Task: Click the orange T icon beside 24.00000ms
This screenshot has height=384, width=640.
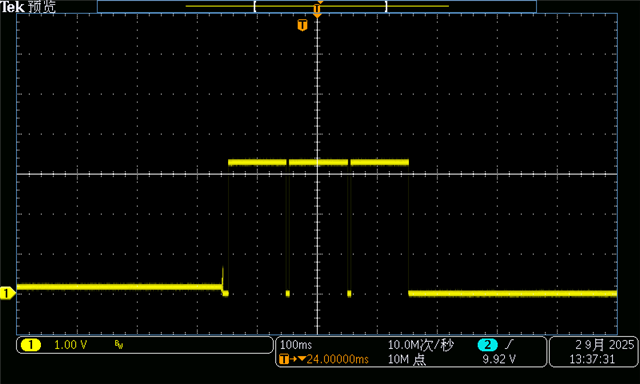Action: pyautogui.click(x=284, y=359)
